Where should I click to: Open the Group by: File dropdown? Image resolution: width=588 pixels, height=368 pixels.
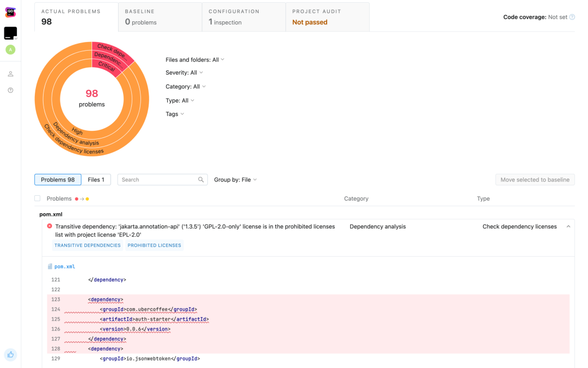click(x=236, y=179)
